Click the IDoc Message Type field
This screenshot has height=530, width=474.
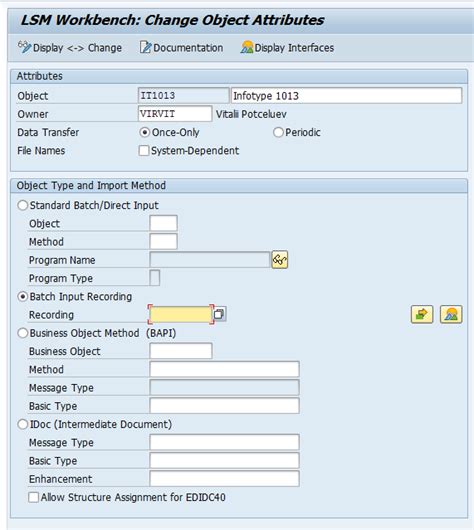224,442
